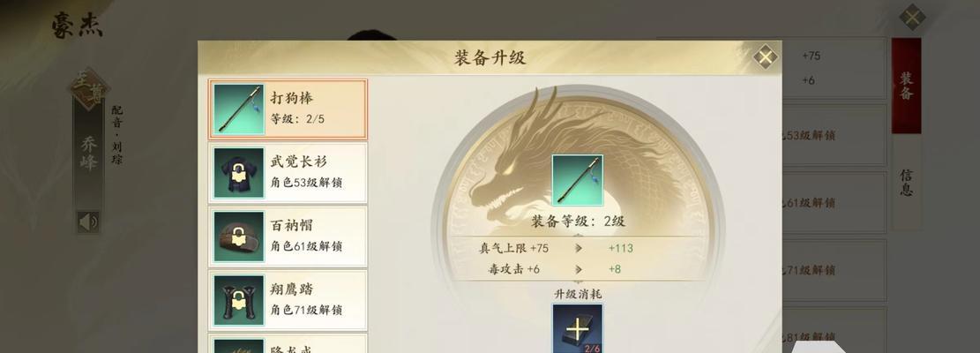
Task: Close the 装备升级 dialog
Action: (x=765, y=58)
